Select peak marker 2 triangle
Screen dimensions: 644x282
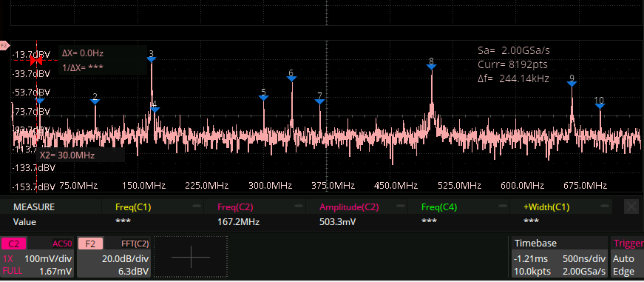click(95, 102)
